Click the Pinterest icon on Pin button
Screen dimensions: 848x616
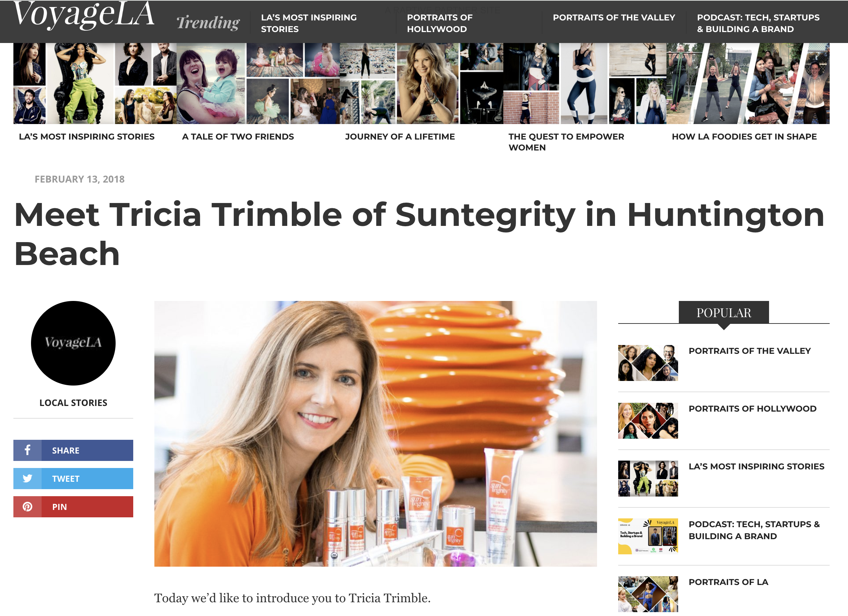pos(27,506)
